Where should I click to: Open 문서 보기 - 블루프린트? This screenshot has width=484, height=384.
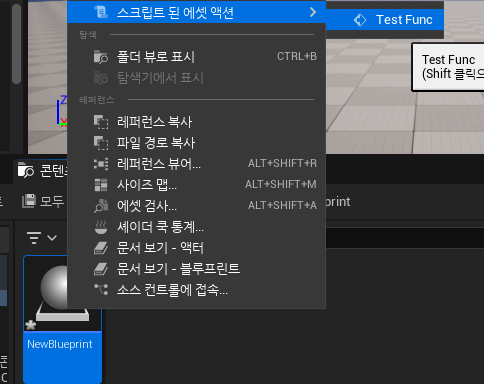coord(196,269)
